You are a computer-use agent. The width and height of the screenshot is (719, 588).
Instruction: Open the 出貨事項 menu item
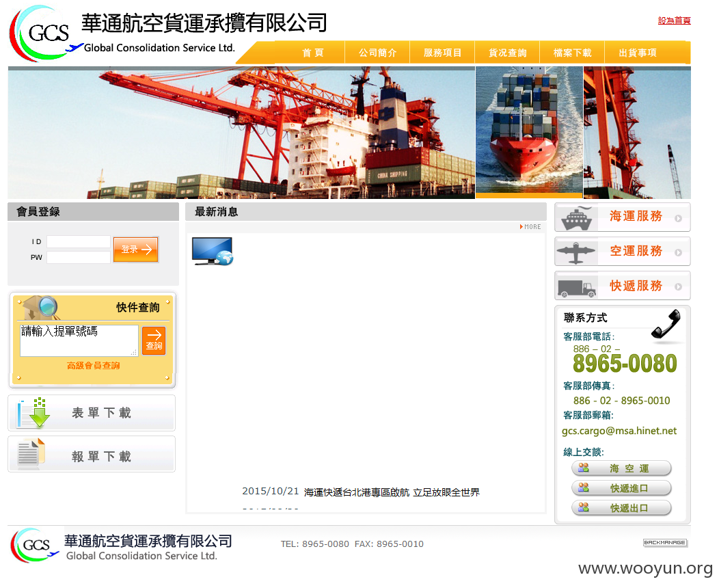[x=638, y=53]
